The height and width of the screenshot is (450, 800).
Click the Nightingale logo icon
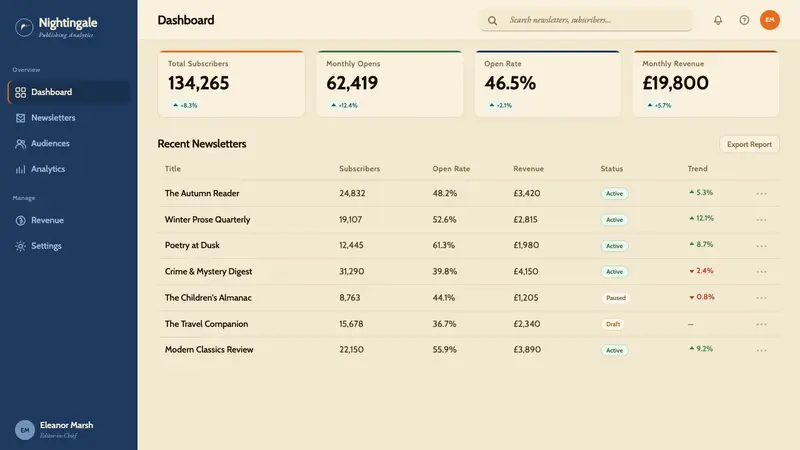[x=24, y=27]
